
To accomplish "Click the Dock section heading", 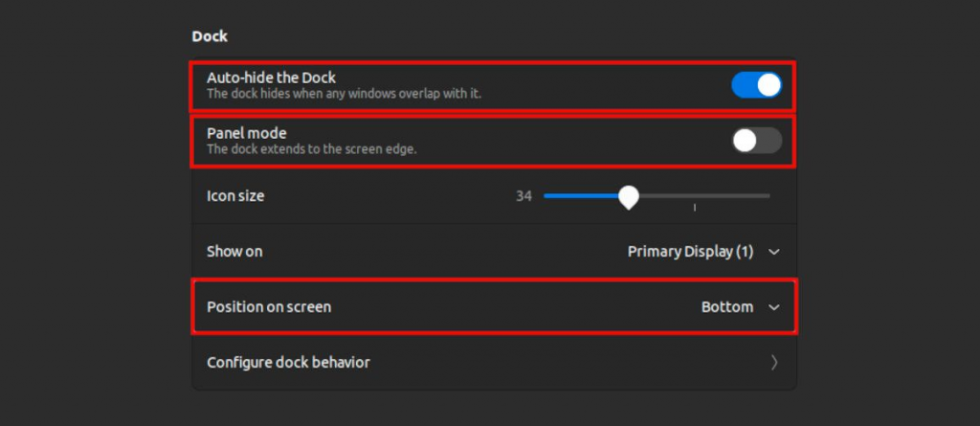I will click(210, 36).
